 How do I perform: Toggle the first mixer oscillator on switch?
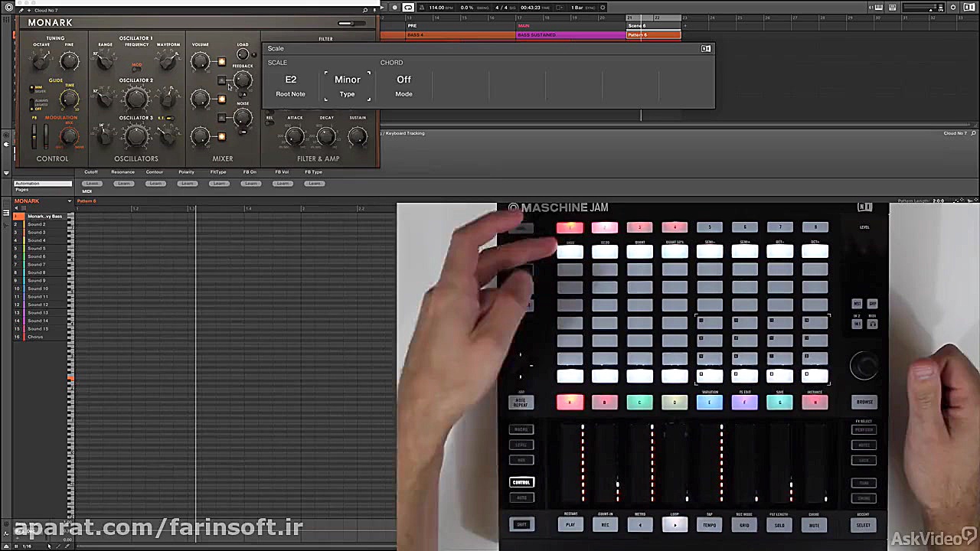[x=221, y=62]
